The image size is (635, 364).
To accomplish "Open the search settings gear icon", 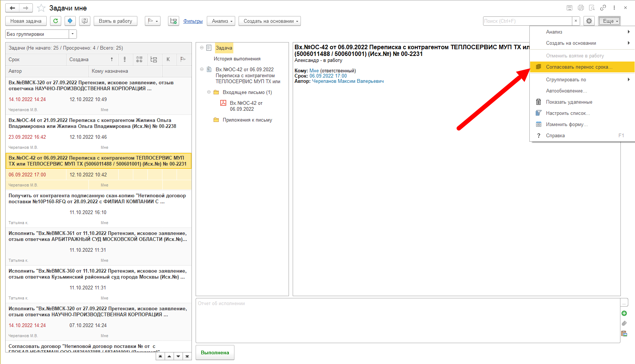I will (x=589, y=21).
